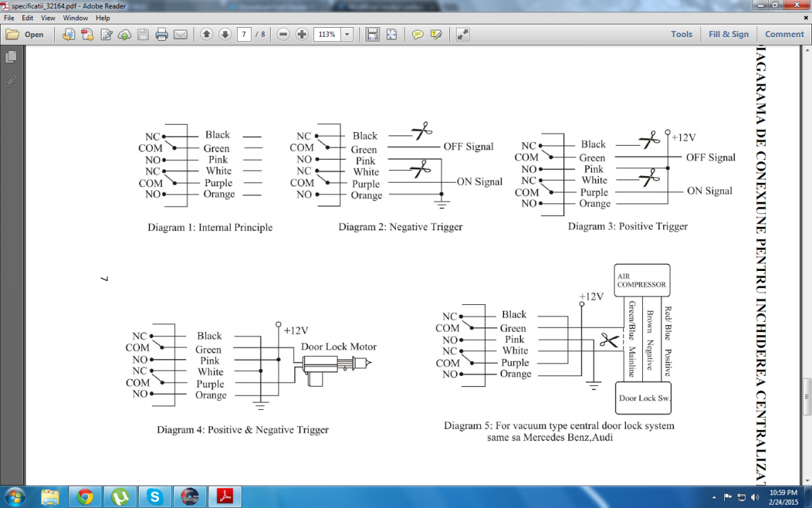Switch to Adobe Reader taskbar button
812x508 pixels.
(x=226, y=497)
